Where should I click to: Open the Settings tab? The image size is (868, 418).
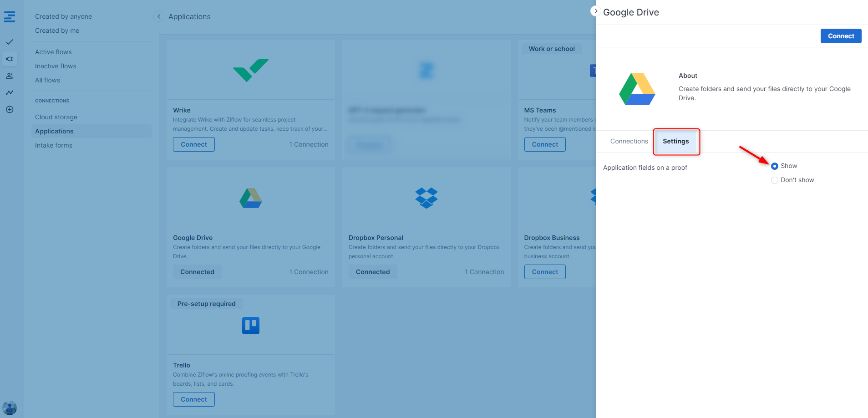[675, 142]
